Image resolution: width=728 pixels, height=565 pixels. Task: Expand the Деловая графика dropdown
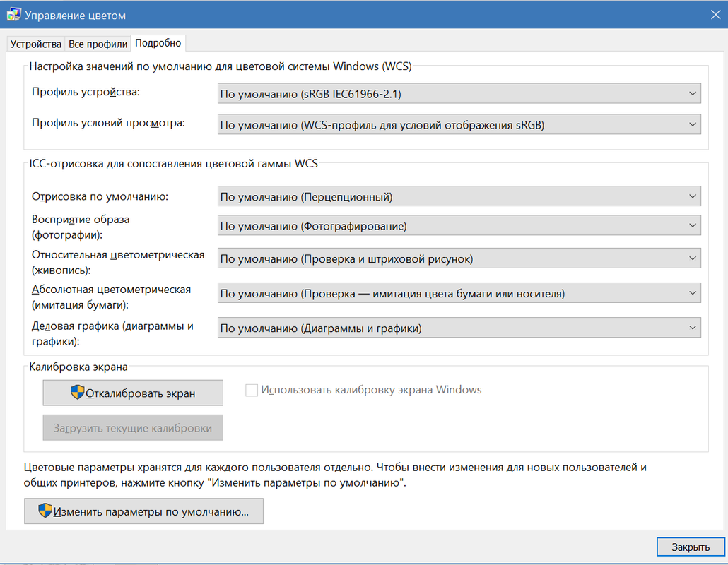click(459, 328)
